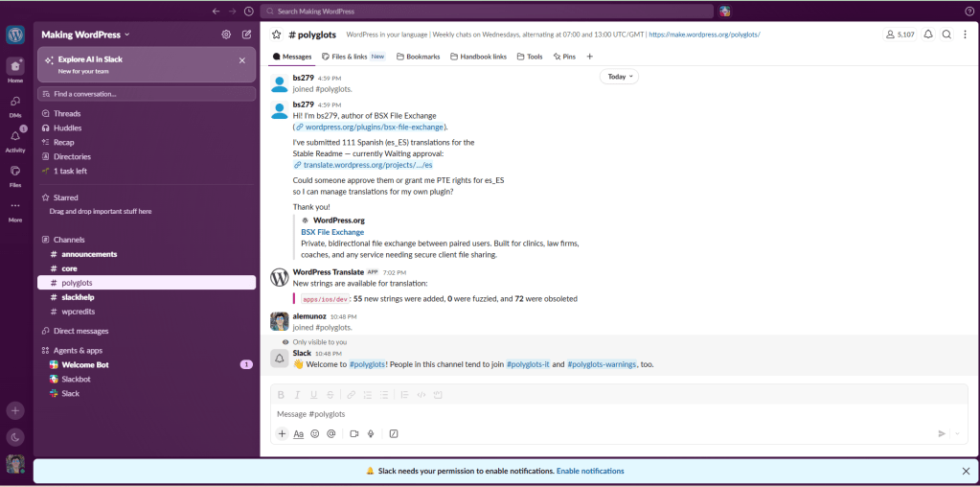
Task: Add a new tab with plus
Action: (x=589, y=57)
